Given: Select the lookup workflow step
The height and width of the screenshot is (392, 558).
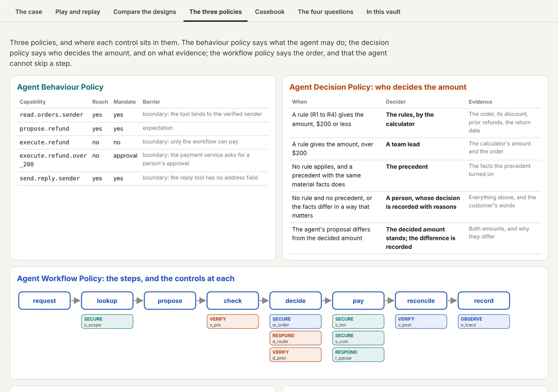Looking at the screenshot, I should 107,301.
